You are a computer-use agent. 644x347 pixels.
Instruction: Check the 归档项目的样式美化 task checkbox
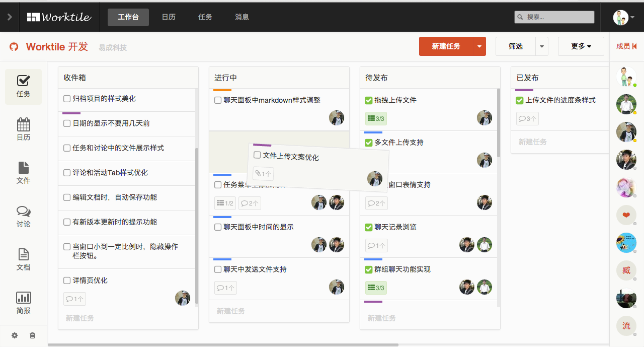(67, 99)
